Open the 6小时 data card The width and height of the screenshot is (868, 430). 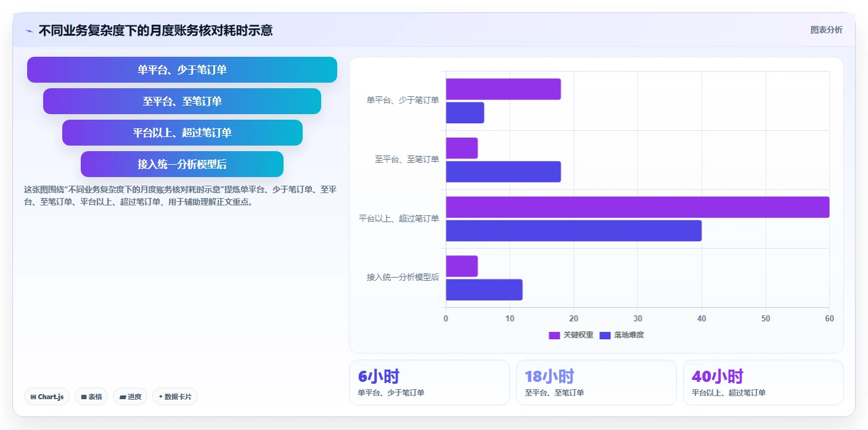point(429,382)
